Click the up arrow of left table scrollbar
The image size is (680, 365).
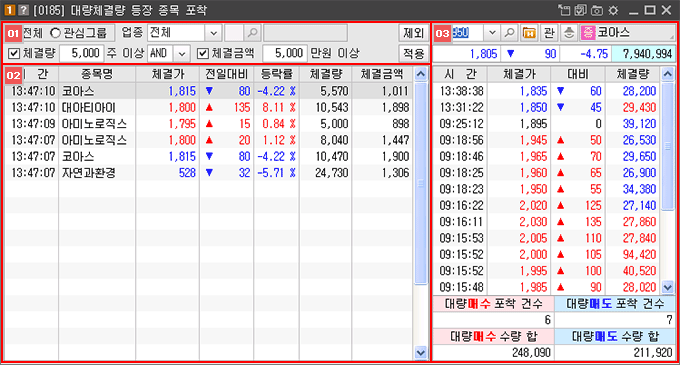421,74
